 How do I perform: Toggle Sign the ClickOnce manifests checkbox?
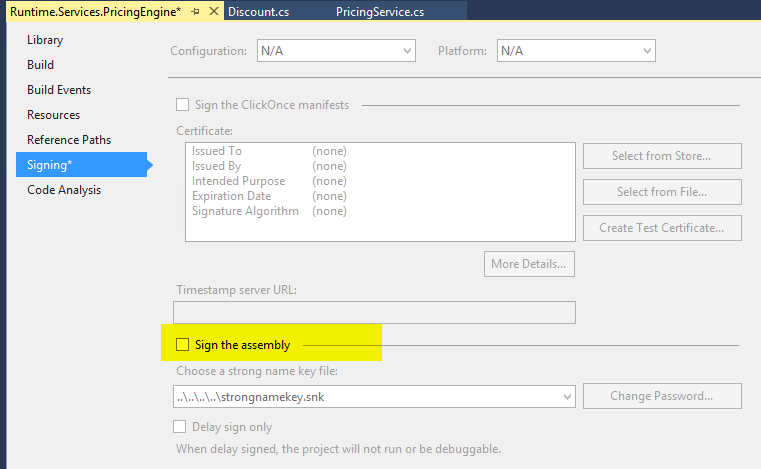pyautogui.click(x=182, y=104)
